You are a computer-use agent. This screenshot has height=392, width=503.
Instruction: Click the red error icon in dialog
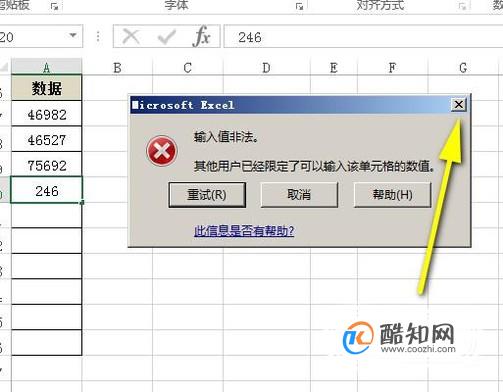[x=162, y=151]
